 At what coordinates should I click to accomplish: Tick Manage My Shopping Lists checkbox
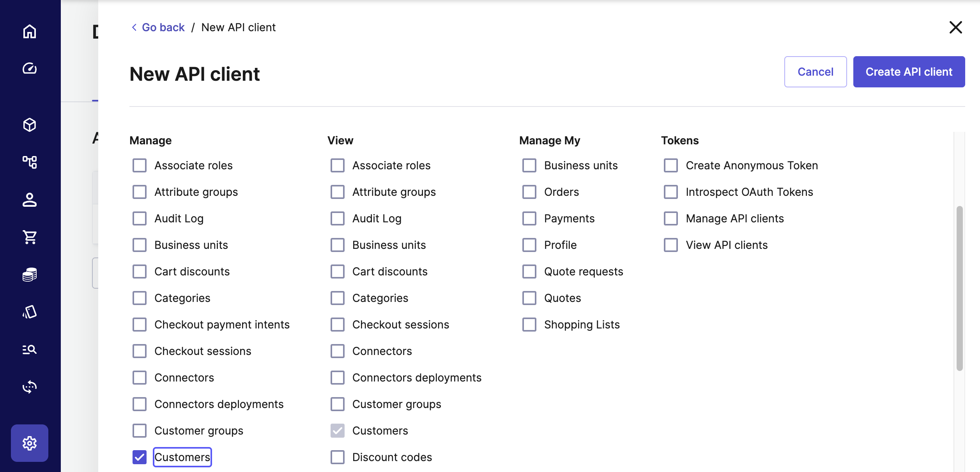529,325
